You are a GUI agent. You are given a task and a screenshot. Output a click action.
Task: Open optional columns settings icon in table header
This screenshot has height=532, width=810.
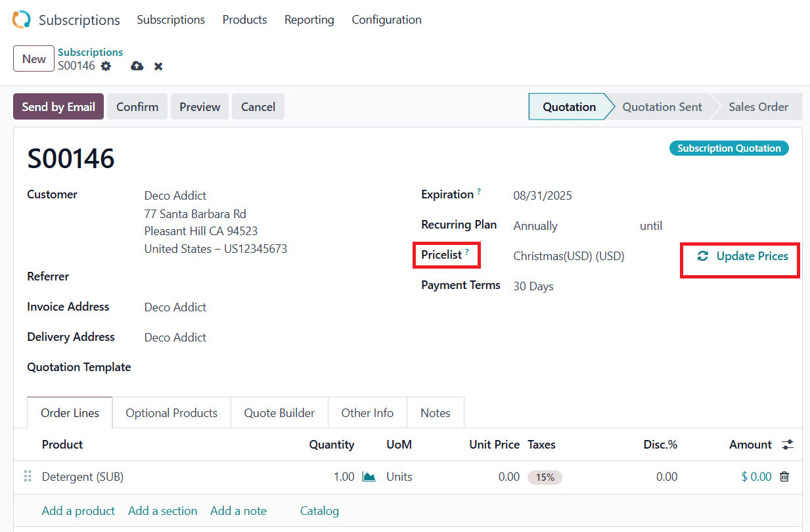point(788,445)
